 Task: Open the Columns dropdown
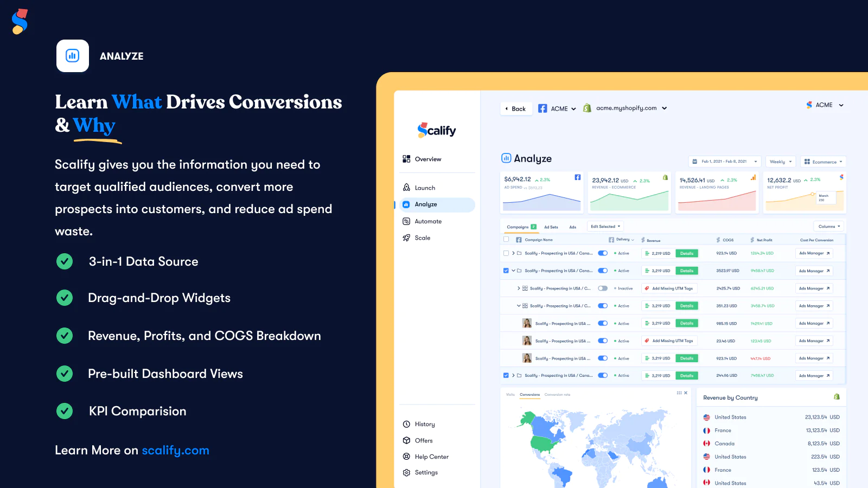tap(829, 226)
